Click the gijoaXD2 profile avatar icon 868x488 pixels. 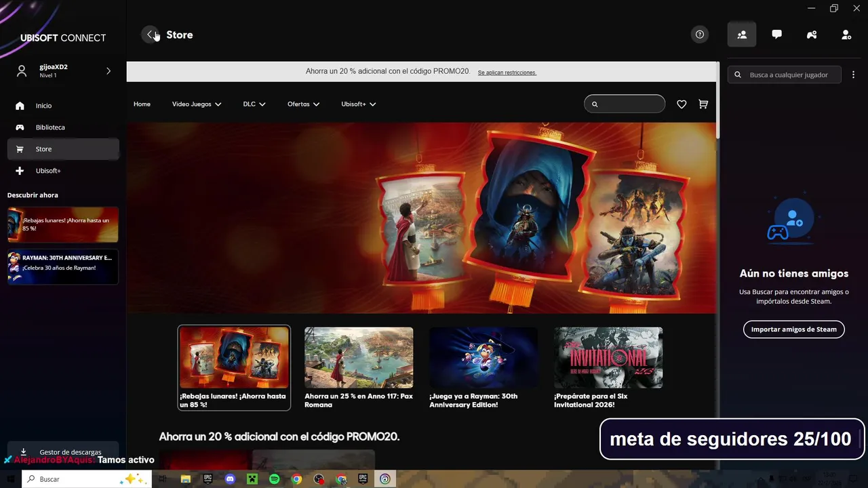pos(22,70)
